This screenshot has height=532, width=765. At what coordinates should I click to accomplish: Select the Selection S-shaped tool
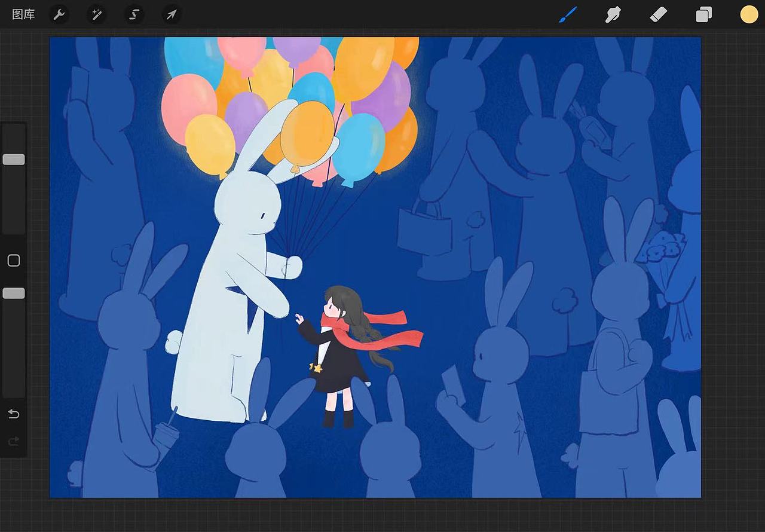tap(134, 14)
